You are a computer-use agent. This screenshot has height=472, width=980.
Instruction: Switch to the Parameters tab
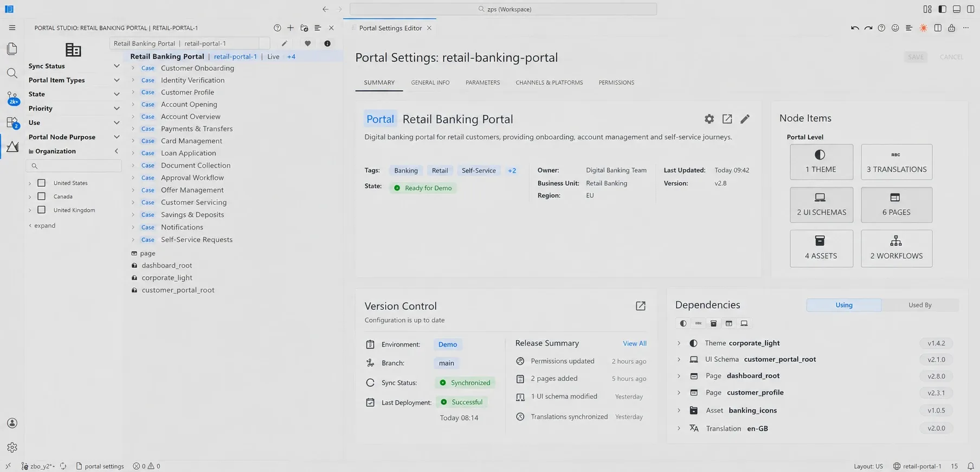click(x=482, y=82)
